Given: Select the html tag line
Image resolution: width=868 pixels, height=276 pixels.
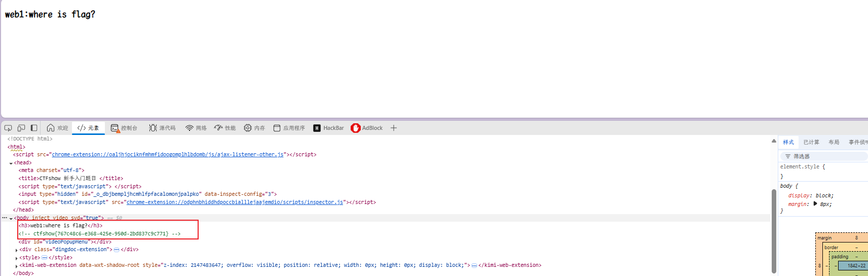Looking at the screenshot, I should 16,147.
